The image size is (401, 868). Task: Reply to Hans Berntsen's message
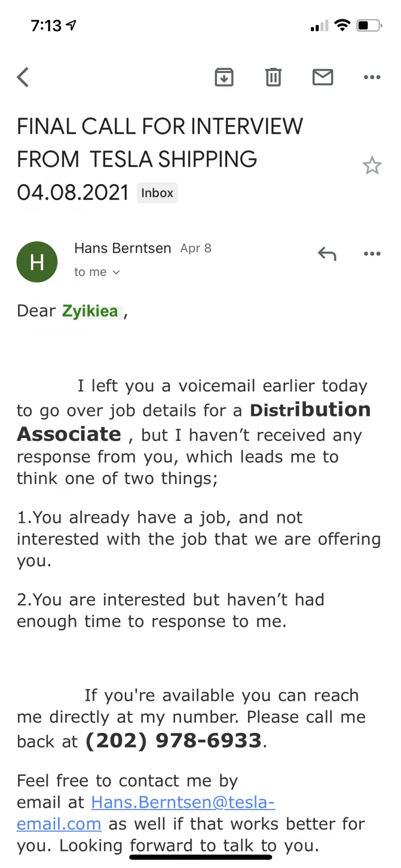click(x=327, y=254)
